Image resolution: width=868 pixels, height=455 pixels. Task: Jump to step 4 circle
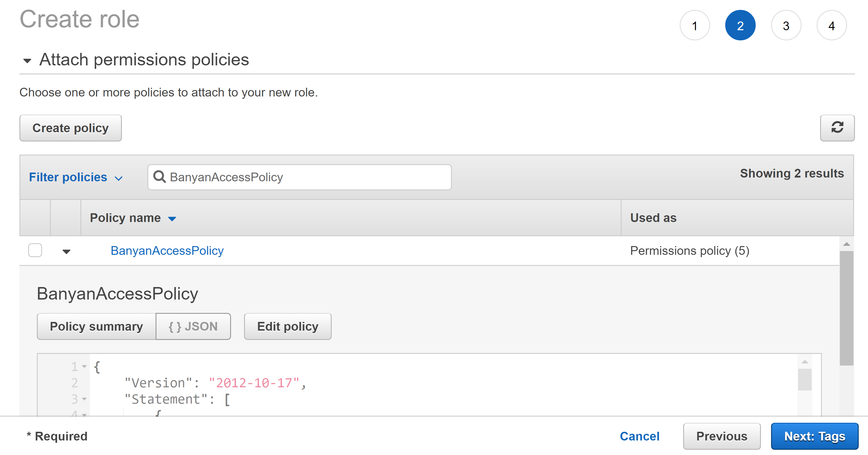point(832,25)
